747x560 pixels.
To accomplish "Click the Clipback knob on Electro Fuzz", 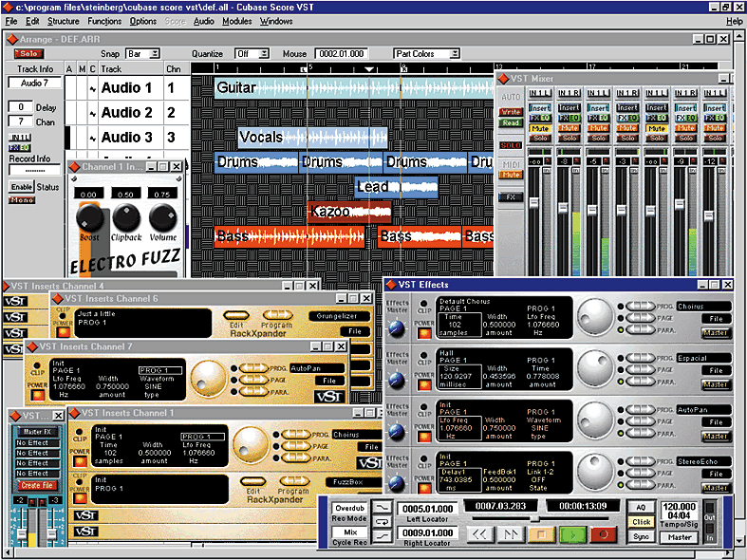I will (126, 217).
